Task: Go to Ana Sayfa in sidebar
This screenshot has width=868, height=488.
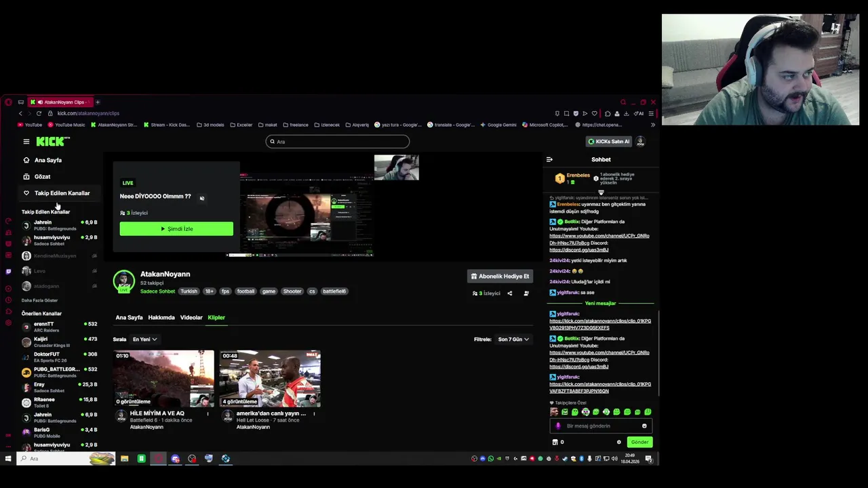Action: pyautogui.click(x=47, y=161)
